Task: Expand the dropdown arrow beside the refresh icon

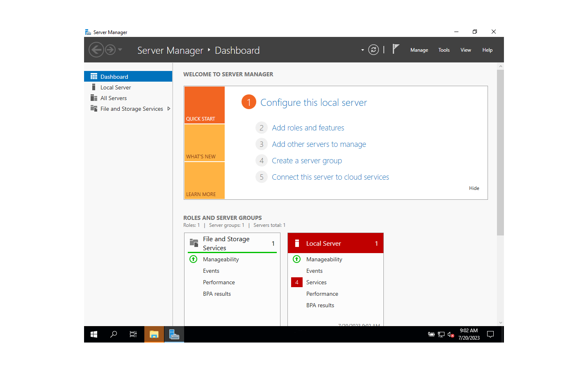Action: coord(362,50)
